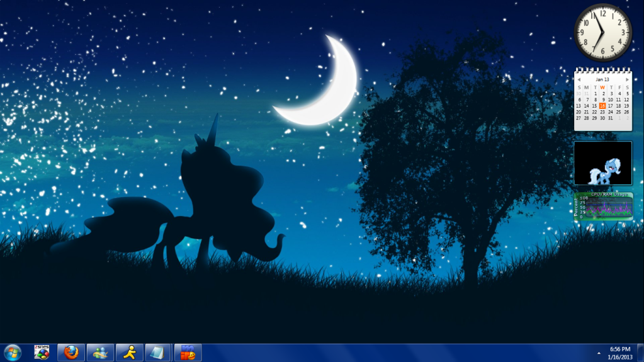Select highlighted day 16 in calendar
The width and height of the screenshot is (644, 362).
click(x=602, y=106)
